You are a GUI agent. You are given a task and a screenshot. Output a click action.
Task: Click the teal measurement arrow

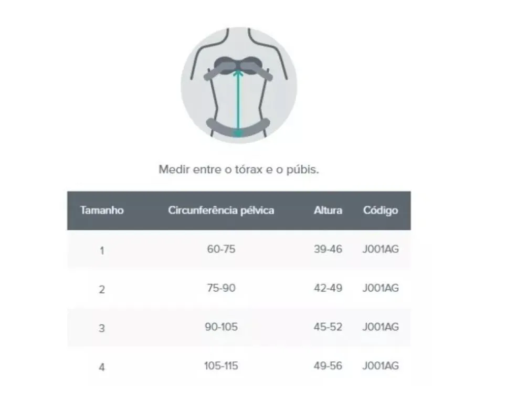coord(238,102)
